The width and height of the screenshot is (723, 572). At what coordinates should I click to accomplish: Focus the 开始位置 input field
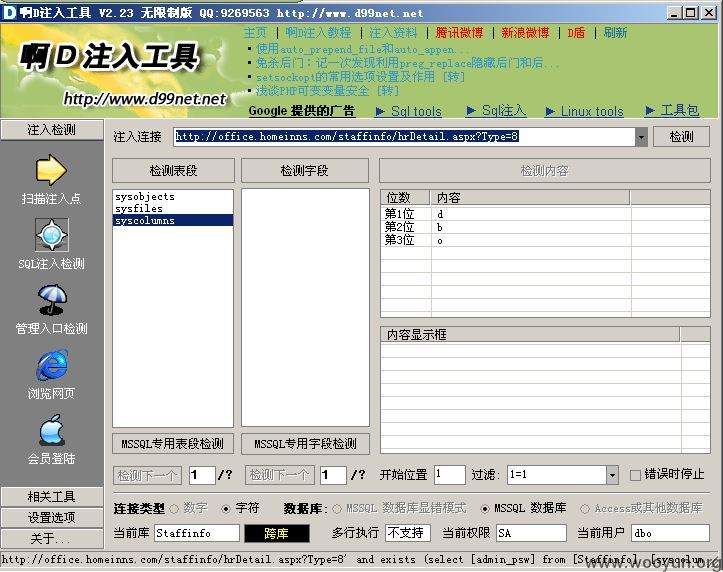pyautogui.click(x=449, y=475)
